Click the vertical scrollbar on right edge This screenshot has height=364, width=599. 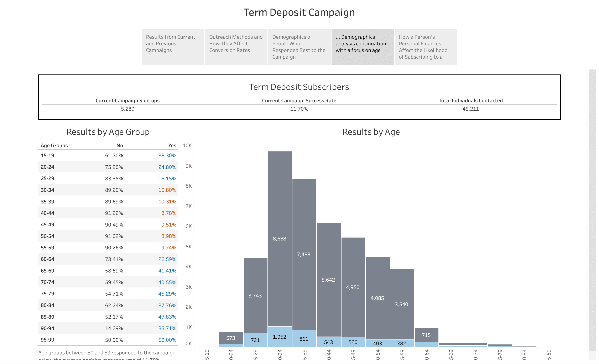click(592, 209)
